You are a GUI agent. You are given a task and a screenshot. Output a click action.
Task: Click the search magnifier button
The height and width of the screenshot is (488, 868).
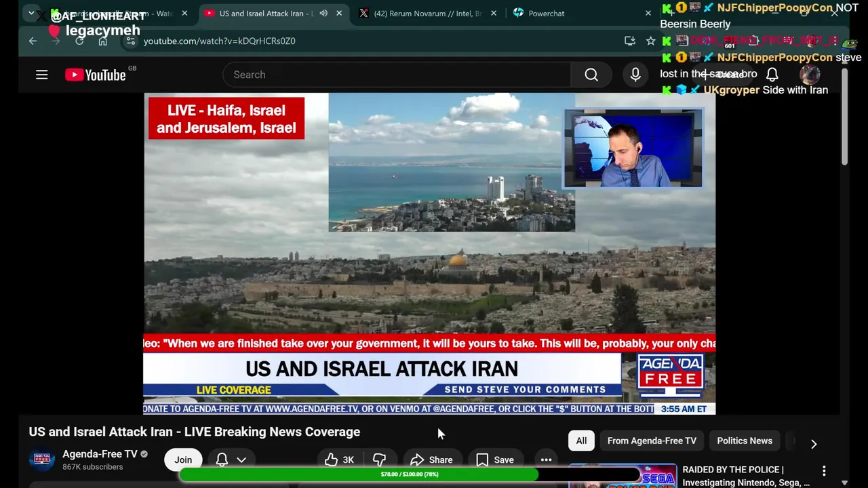pyautogui.click(x=591, y=75)
